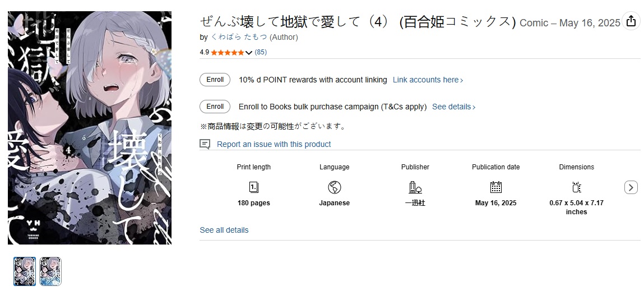The height and width of the screenshot is (295, 644).
Task: Show next product details with right arrow
Action: (631, 187)
